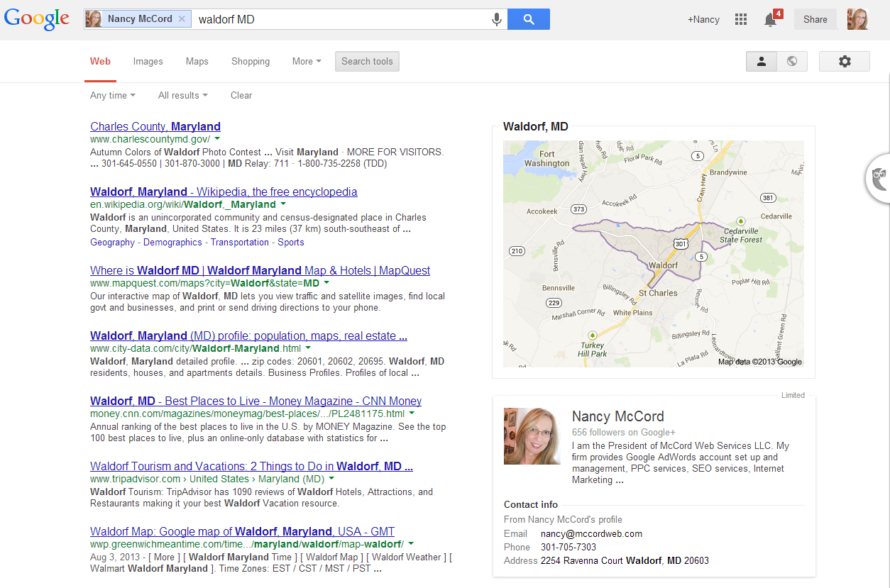890x588 pixels.
Task: Click the Turkey Hill Park marker on map
Action: click(592, 334)
